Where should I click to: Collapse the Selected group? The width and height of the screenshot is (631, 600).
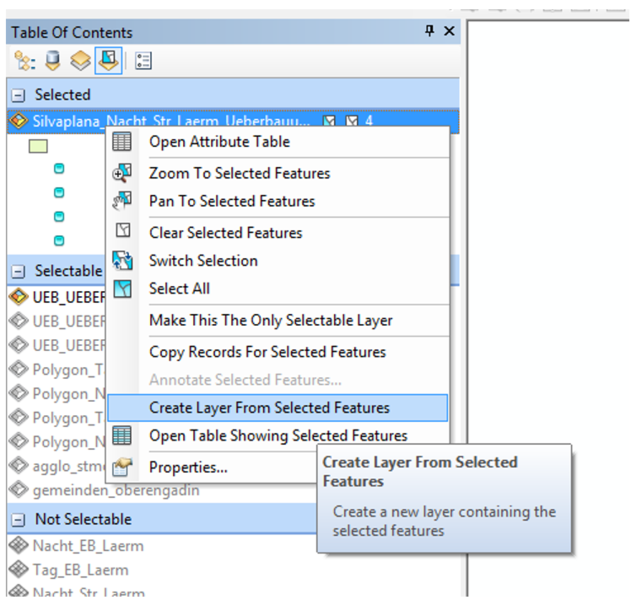pyautogui.click(x=18, y=95)
